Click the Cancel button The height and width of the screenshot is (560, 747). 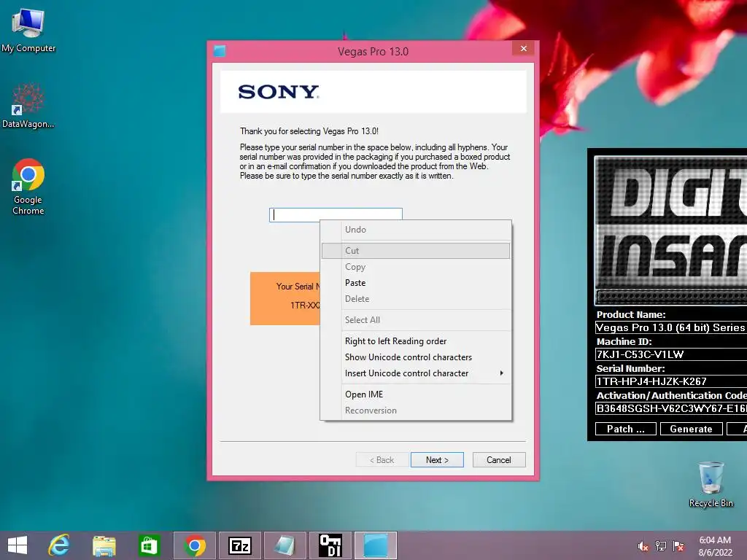click(499, 460)
